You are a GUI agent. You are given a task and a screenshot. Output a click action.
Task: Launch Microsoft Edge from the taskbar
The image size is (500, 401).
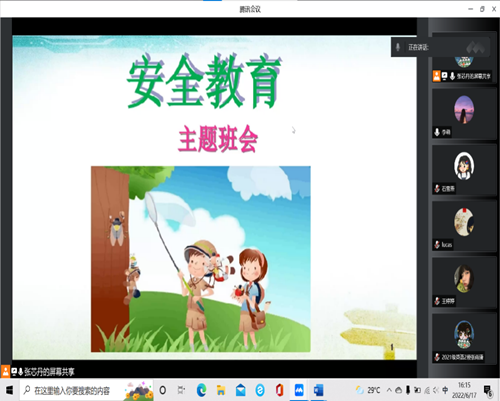pos(201,390)
